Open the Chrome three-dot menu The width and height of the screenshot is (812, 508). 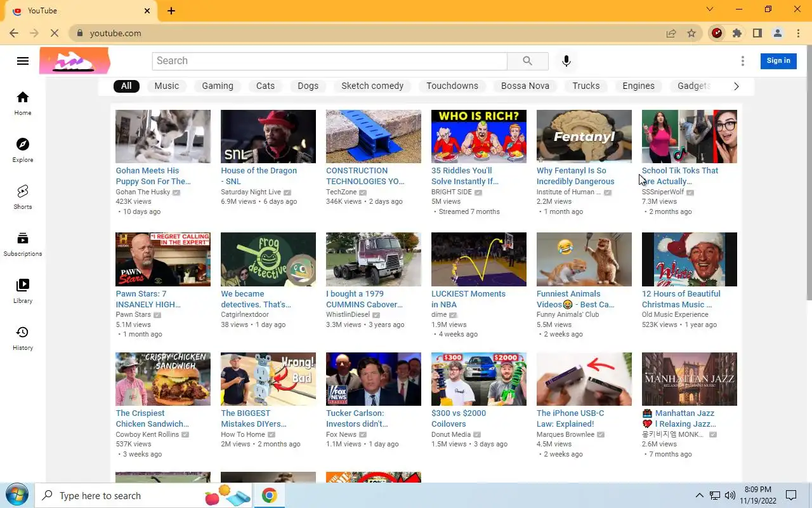tap(798, 33)
